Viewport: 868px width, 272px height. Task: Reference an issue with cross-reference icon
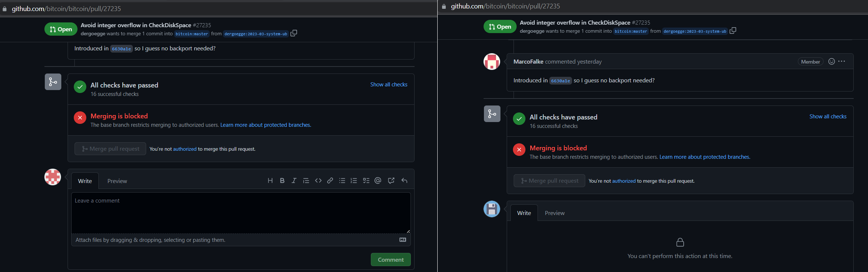click(391, 180)
